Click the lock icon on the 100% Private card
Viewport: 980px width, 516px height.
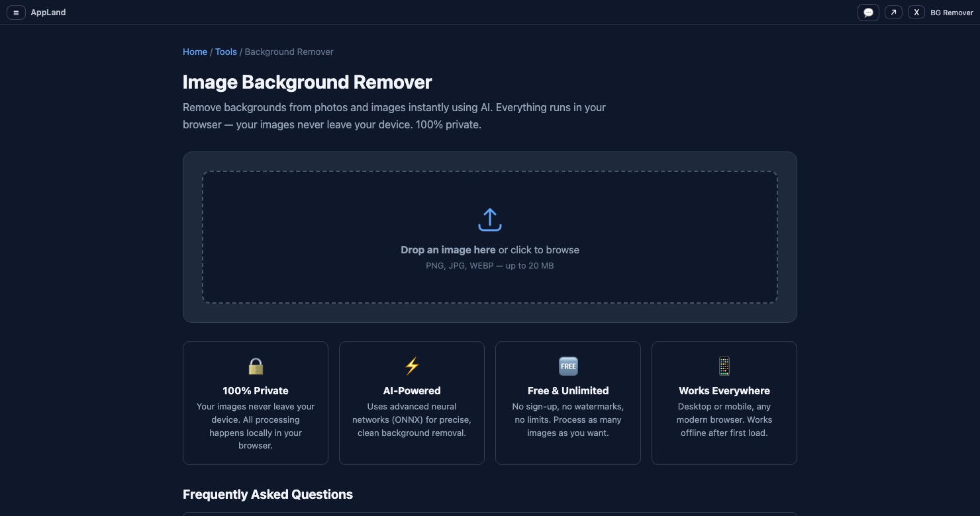pyautogui.click(x=256, y=366)
